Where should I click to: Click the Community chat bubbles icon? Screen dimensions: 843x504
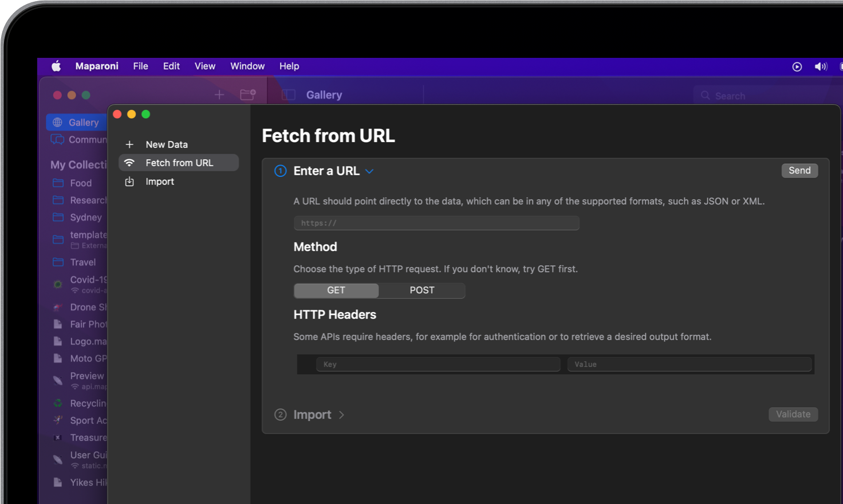(57, 139)
